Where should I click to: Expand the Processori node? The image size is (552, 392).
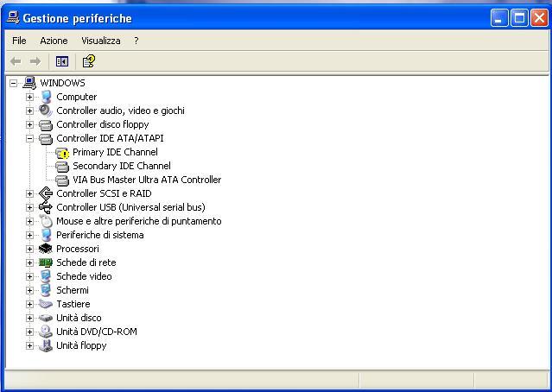pyautogui.click(x=29, y=250)
